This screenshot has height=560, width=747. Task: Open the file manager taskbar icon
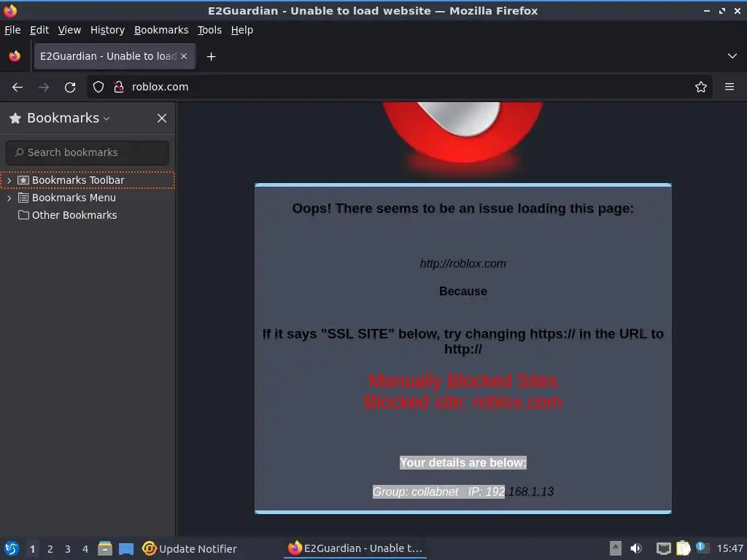pyautogui.click(x=105, y=548)
